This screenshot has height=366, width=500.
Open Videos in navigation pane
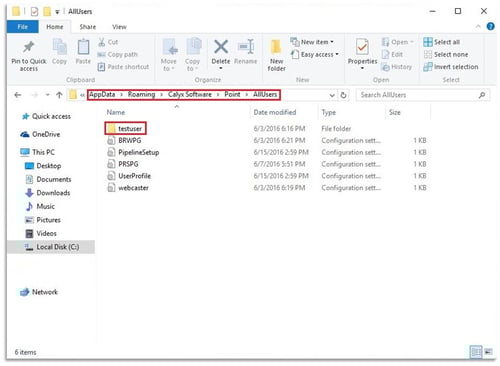(41, 233)
